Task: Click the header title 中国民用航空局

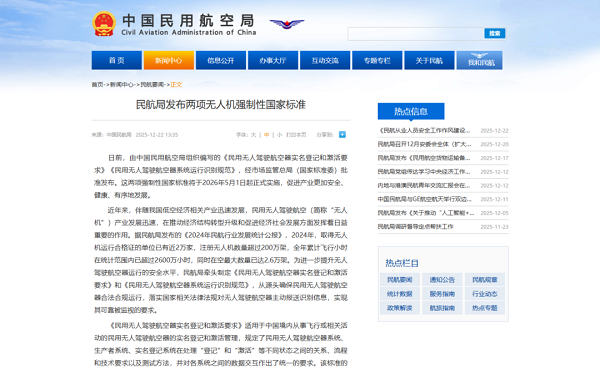Action: (x=188, y=20)
